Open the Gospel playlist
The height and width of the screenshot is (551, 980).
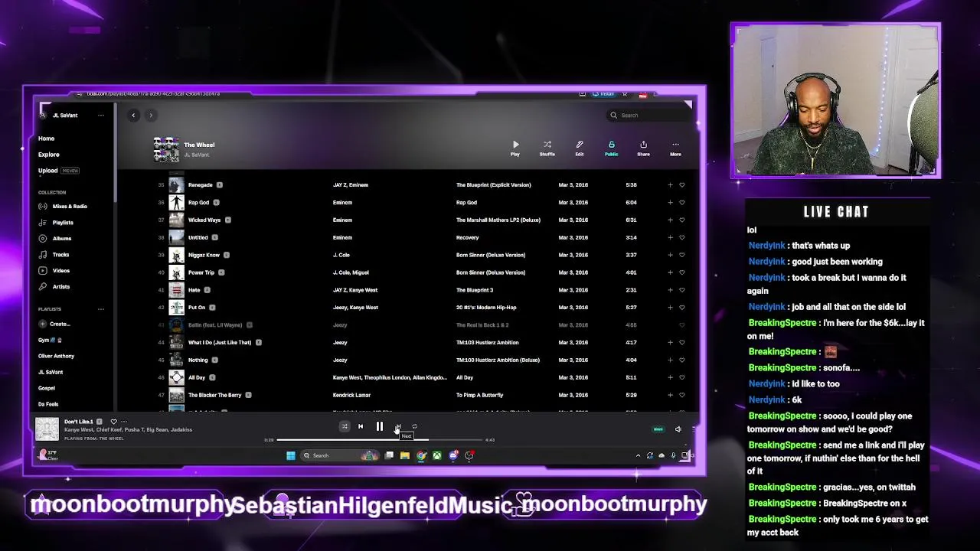[x=47, y=388]
